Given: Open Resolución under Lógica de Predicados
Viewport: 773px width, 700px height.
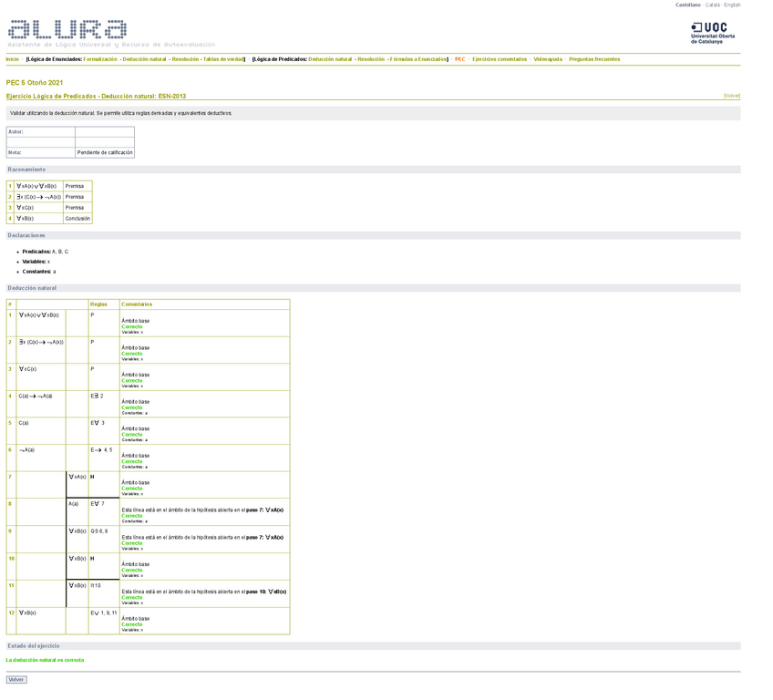Looking at the screenshot, I should click(x=371, y=59).
